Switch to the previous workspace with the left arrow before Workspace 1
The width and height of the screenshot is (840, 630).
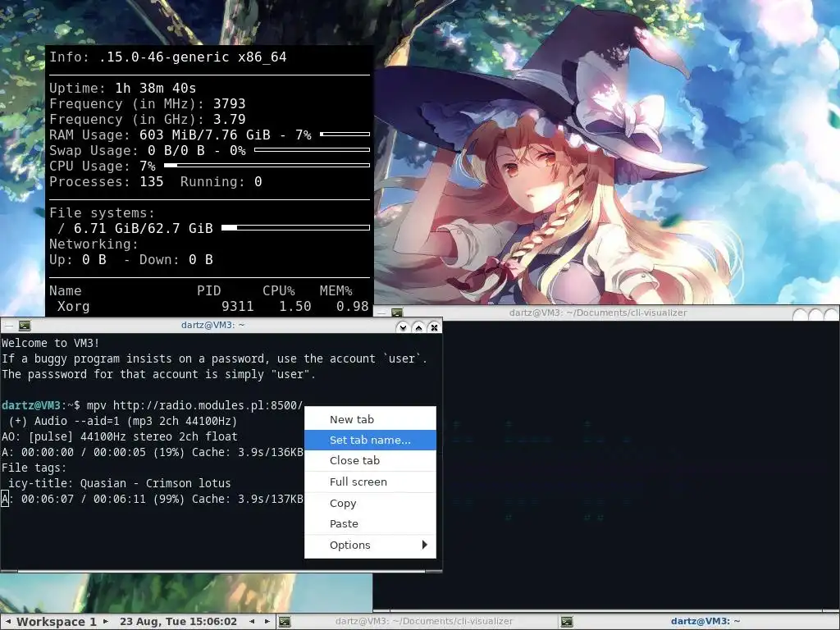[8, 622]
